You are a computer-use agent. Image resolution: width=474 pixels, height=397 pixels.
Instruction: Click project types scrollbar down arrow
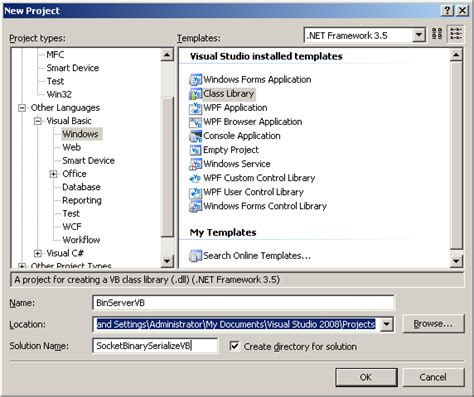coord(167,261)
